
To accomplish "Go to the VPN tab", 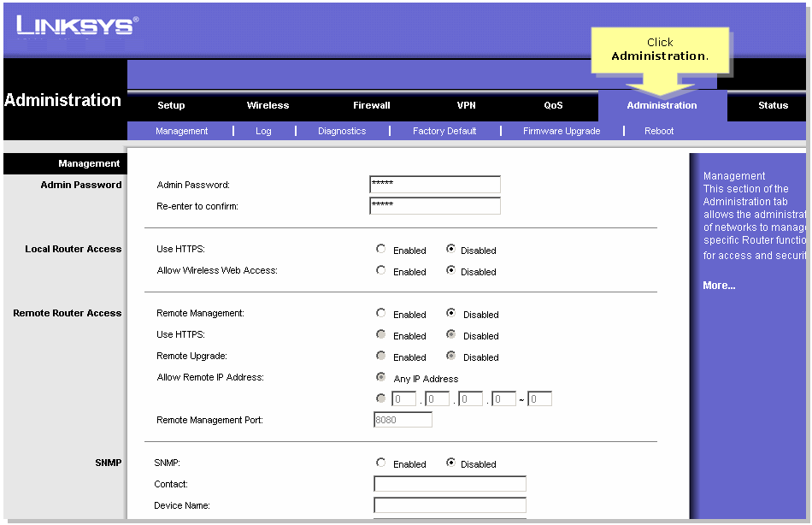I will pyautogui.click(x=466, y=105).
